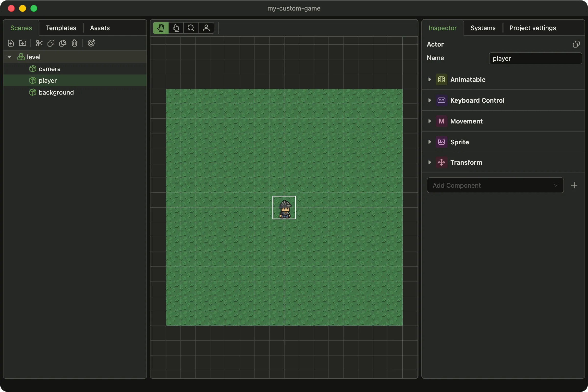Click the Sprite label

(x=460, y=142)
